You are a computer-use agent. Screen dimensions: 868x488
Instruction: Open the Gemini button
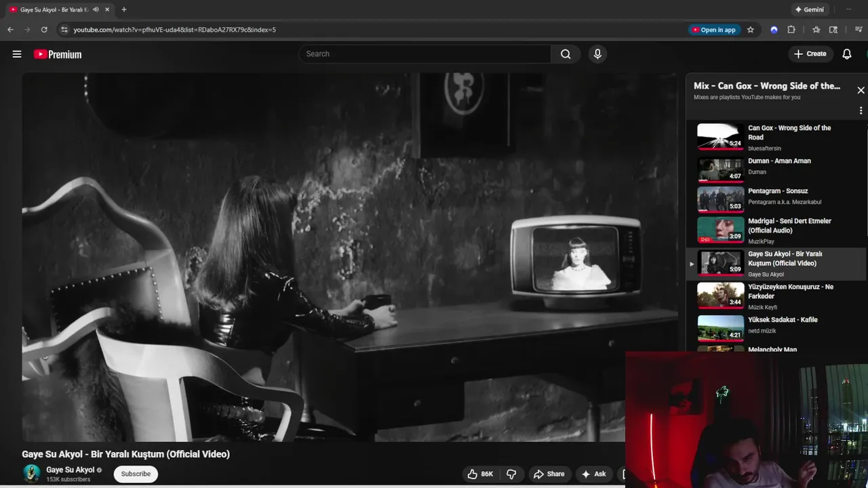click(x=809, y=9)
